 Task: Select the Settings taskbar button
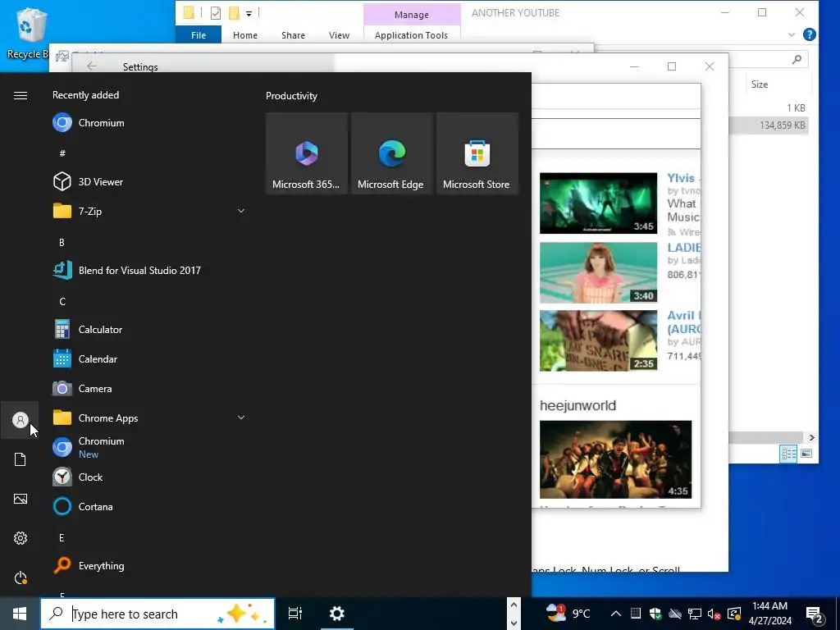[x=337, y=614]
